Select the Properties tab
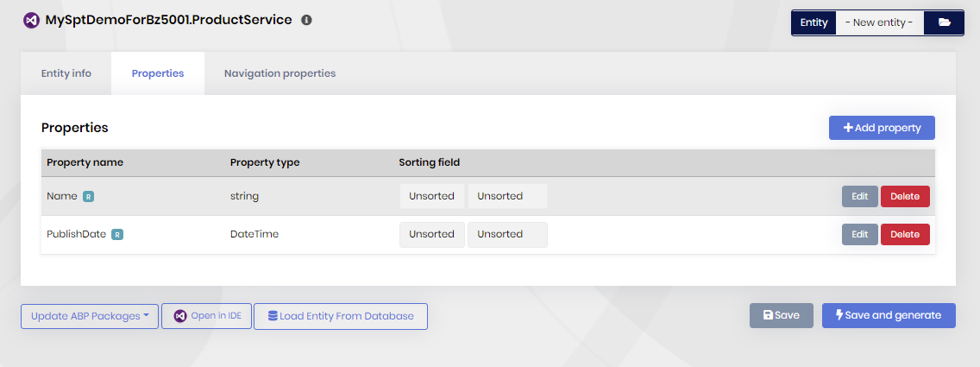This screenshot has height=367, width=980. [158, 73]
